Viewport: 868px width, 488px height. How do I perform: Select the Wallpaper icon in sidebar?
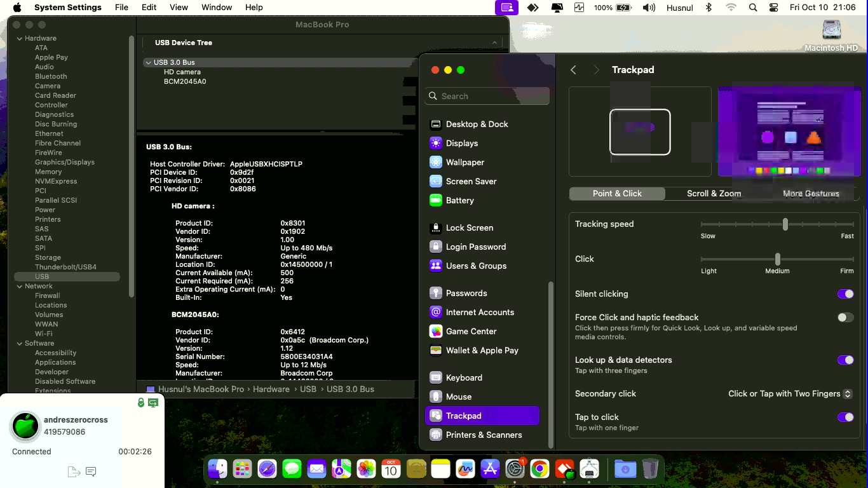[x=435, y=163]
